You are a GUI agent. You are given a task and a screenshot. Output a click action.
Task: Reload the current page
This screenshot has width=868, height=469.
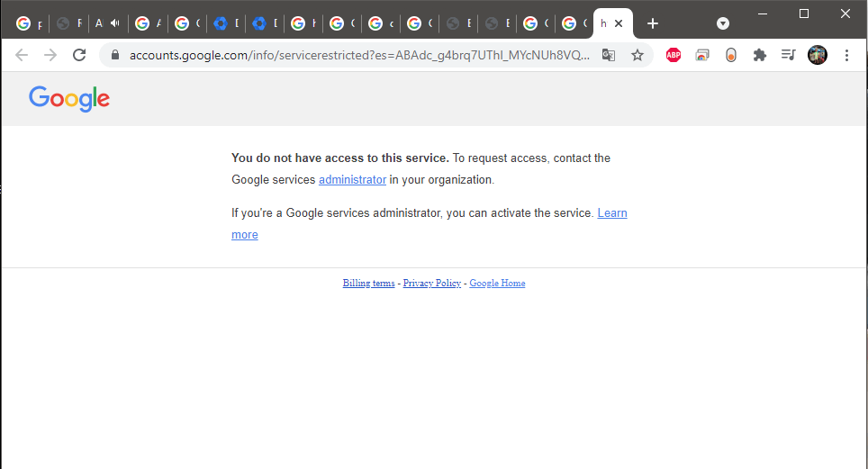click(79, 55)
